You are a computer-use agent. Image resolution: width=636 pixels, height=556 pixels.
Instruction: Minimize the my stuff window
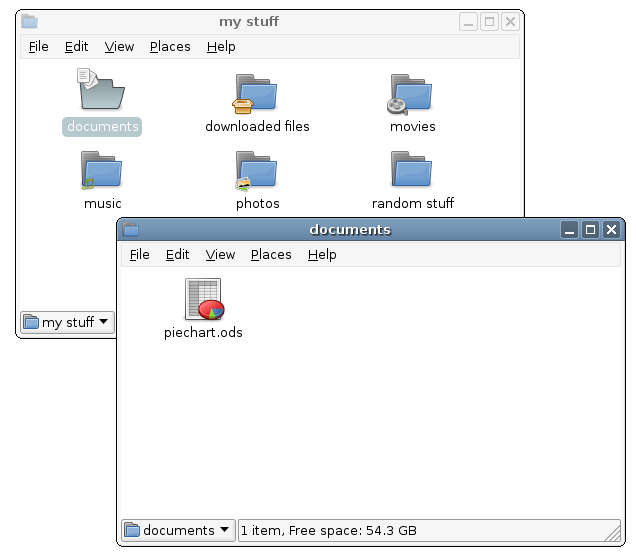click(x=468, y=22)
